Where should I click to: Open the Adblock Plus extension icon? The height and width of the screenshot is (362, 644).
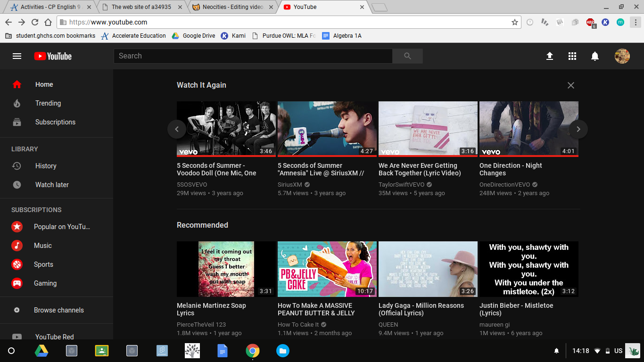590,22
